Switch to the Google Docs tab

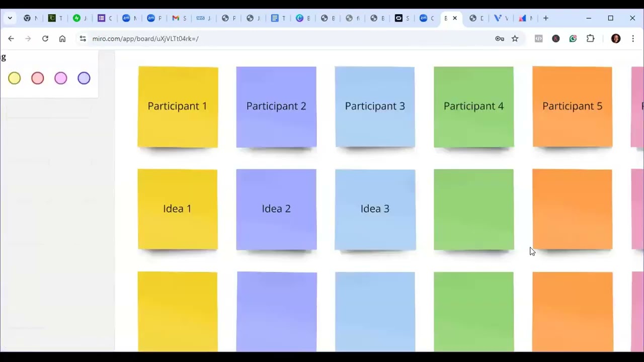278,18
